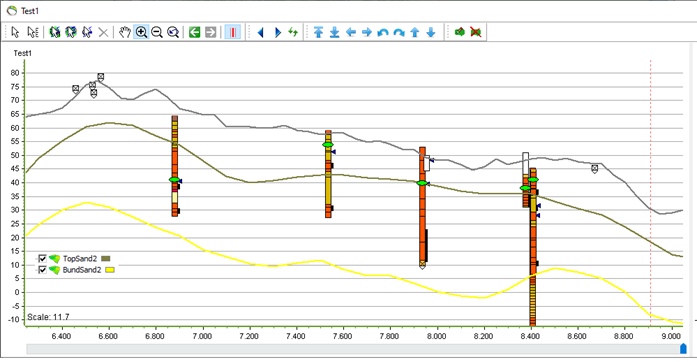This screenshot has width=697, height=362.
Task: Click the light blue down arrow
Action: pyautogui.click(x=431, y=32)
